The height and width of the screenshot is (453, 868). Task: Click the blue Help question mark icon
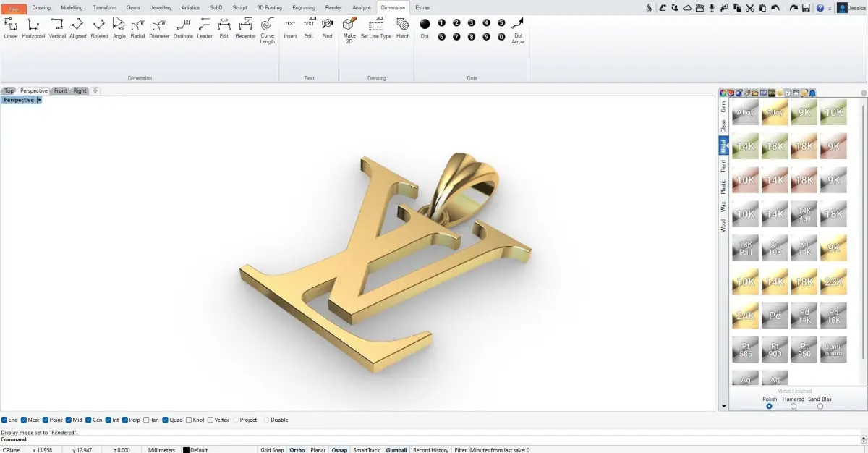820,7
